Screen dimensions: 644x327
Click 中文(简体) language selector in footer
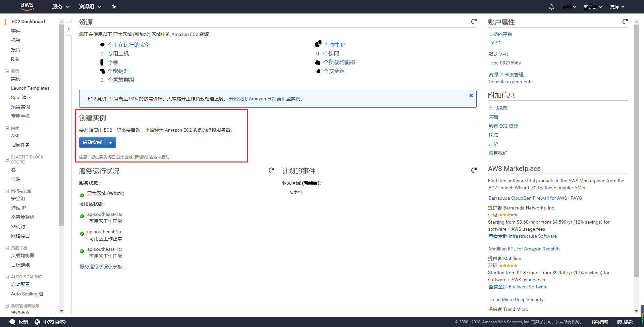click(x=54, y=322)
